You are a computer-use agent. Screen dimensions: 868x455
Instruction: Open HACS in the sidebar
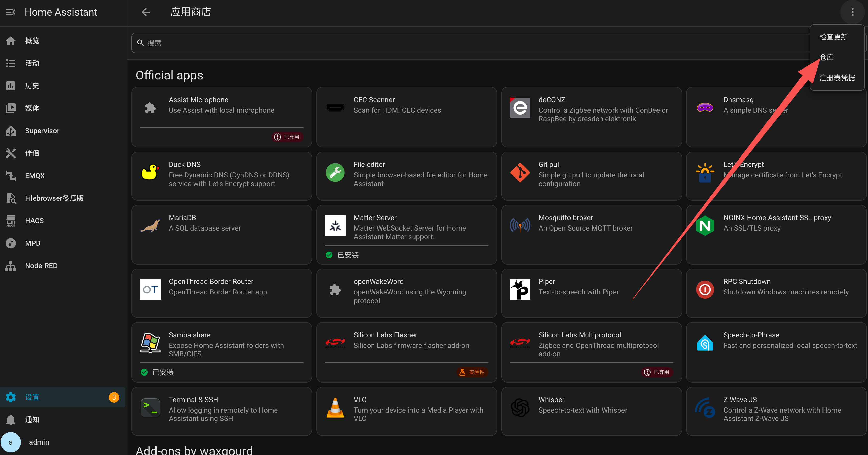(63, 221)
